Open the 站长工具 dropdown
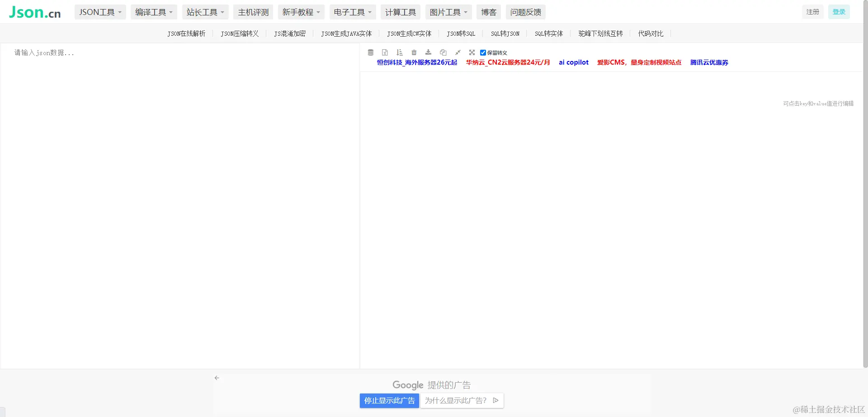868x417 pixels. [x=205, y=12]
